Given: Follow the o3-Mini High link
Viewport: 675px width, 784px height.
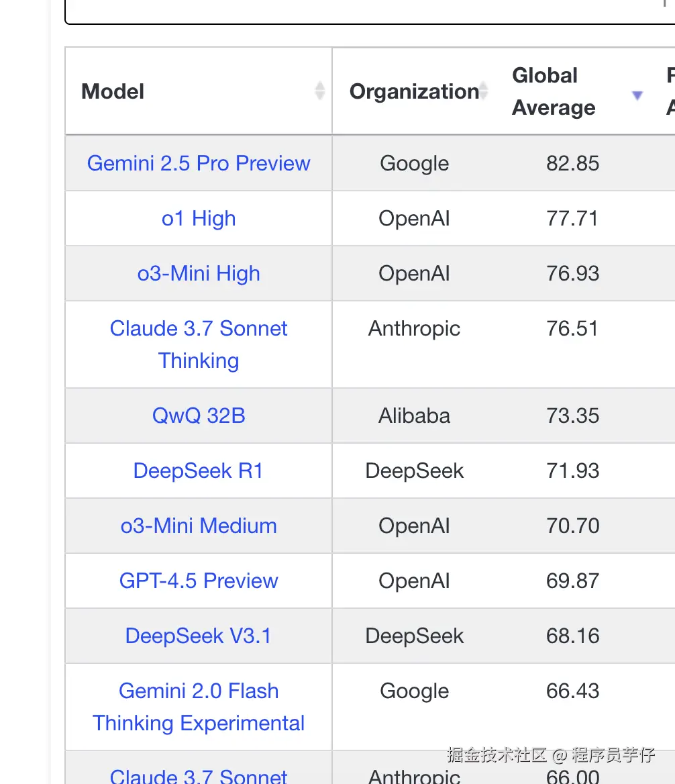Looking at the screenshot, I should click(x=199, y=273).
